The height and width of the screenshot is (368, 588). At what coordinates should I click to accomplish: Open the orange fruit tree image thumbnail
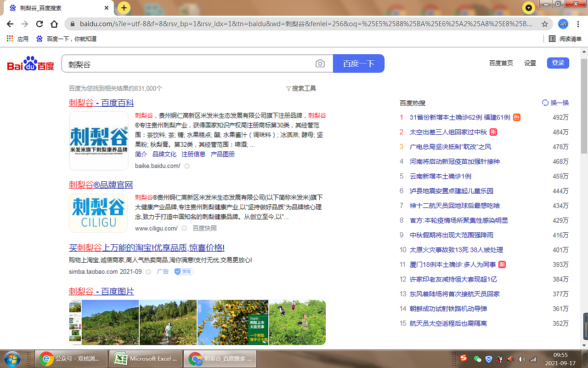[x=233, y=322]
